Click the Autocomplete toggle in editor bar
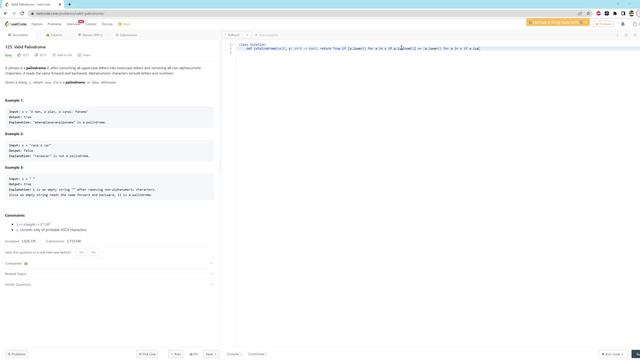The width and height of the screenshot is (640, 360). [266, 35]
